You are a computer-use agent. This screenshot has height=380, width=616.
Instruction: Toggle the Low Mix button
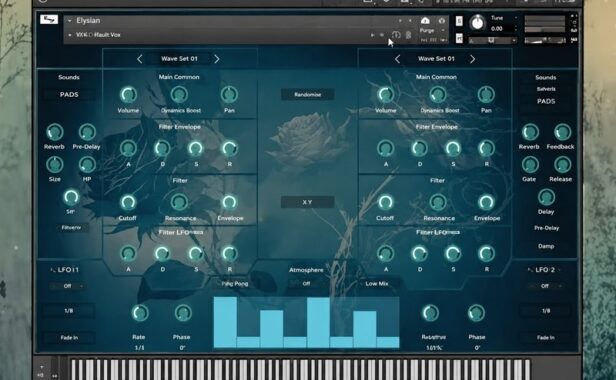point(377,284)
